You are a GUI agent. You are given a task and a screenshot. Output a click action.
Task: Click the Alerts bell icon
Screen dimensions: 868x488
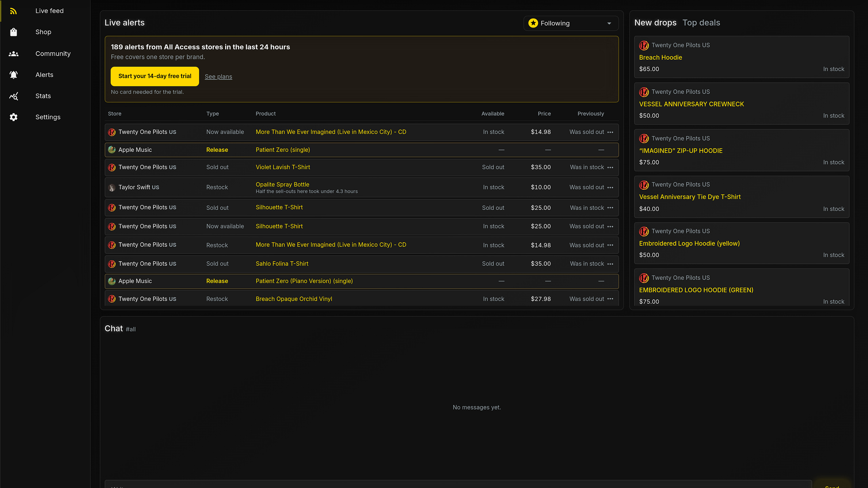pos(13,75)
